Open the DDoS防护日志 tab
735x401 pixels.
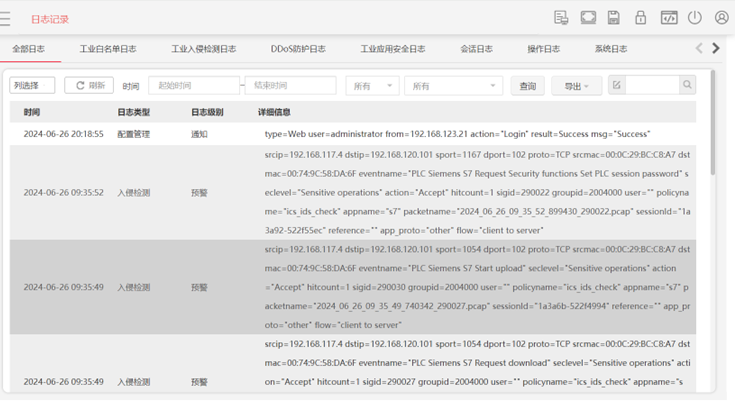(x=298, y=49)
